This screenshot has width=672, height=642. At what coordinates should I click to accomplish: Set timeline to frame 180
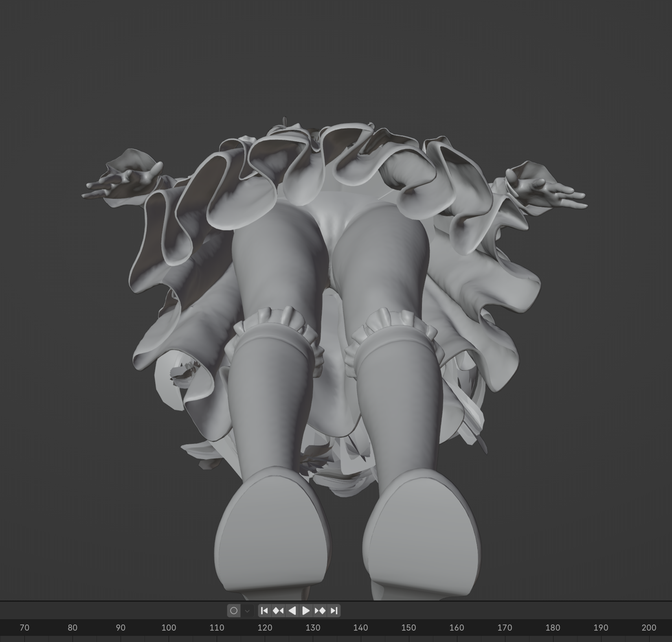(553, 628)
